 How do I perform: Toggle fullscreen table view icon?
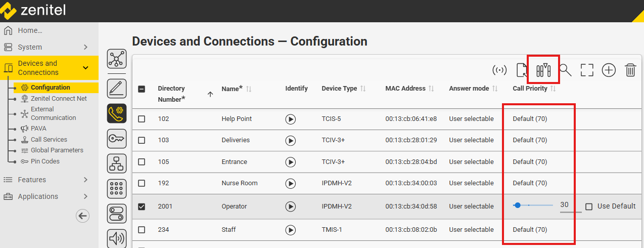coord(587,70)
